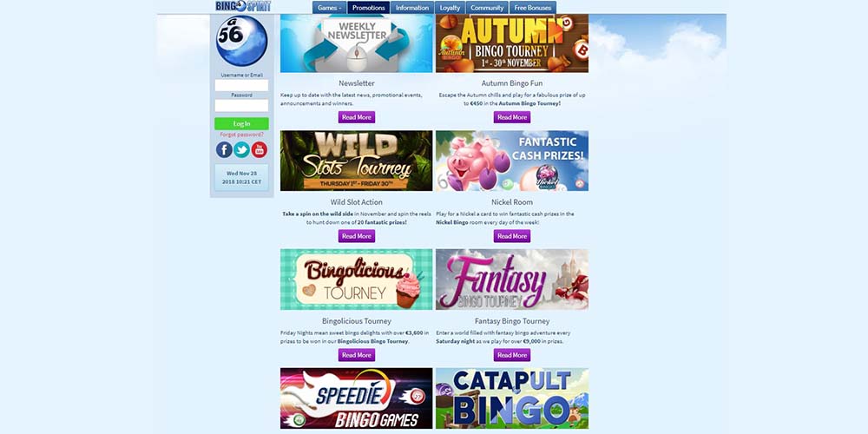Focus the Username or Email field
Image resolution: width=868 pixels, height=434 pixels.
click(x=241, y=85)
